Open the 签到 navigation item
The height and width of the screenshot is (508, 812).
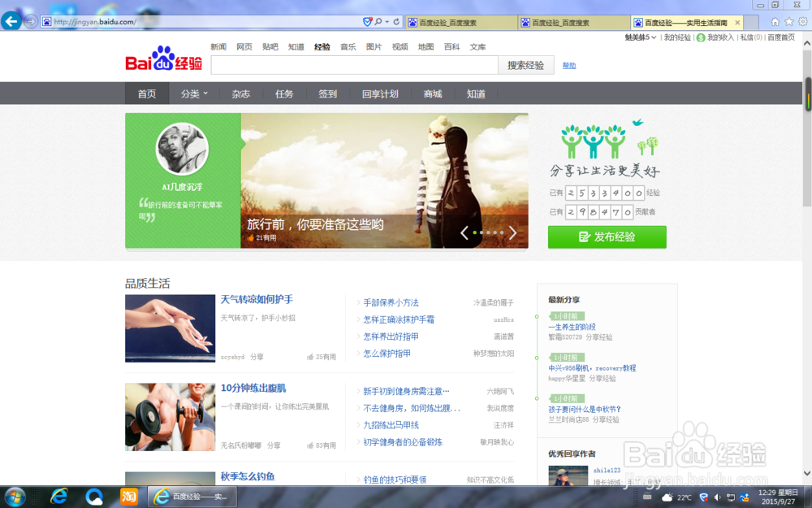328,93
